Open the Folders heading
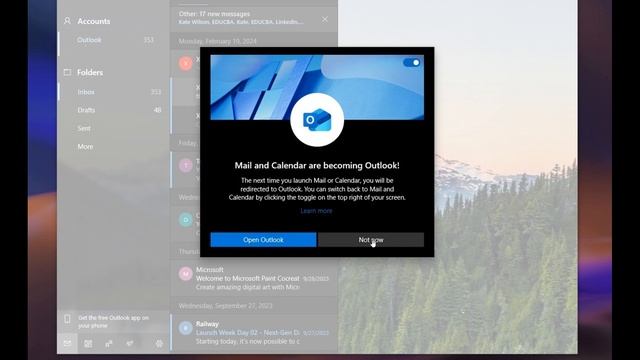Screen dimensions: 640x360 (90, 72)
